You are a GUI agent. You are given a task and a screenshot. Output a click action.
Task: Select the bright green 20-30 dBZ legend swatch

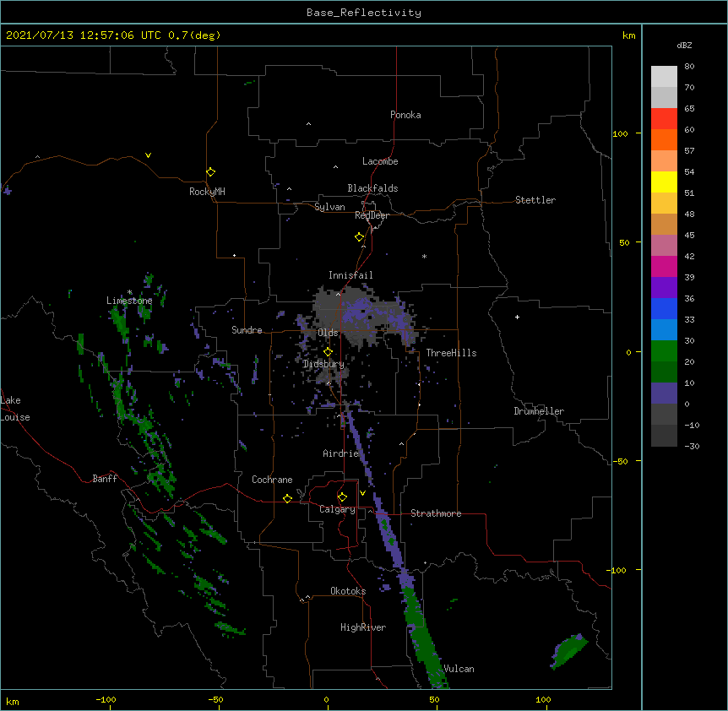click(x=664, y=351)
